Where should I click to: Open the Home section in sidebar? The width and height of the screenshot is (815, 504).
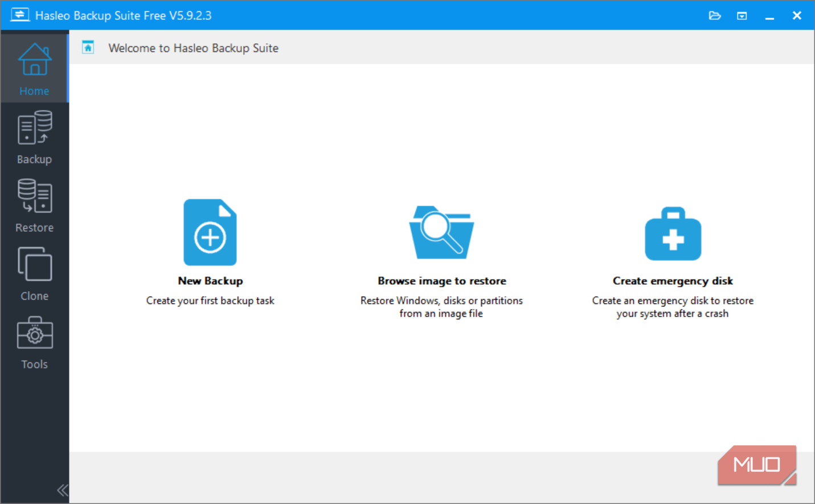coord(34,68)
